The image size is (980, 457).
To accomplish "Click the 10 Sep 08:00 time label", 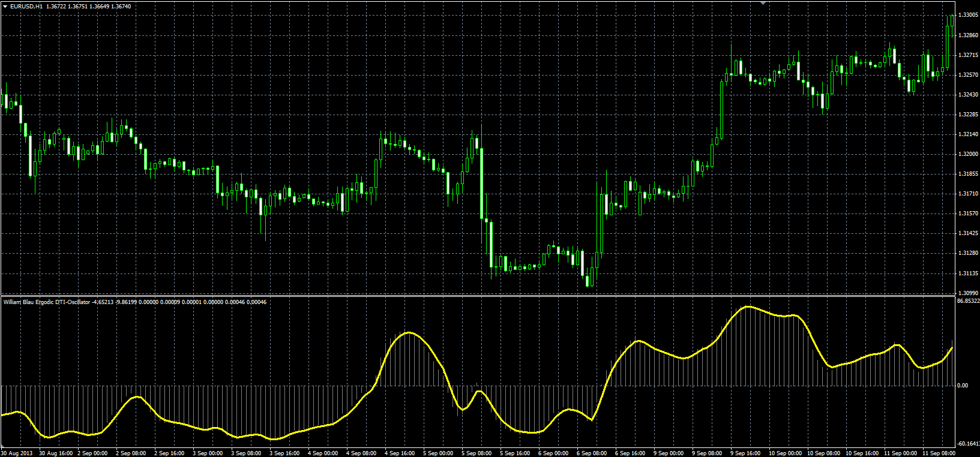I will coord(824,453).
